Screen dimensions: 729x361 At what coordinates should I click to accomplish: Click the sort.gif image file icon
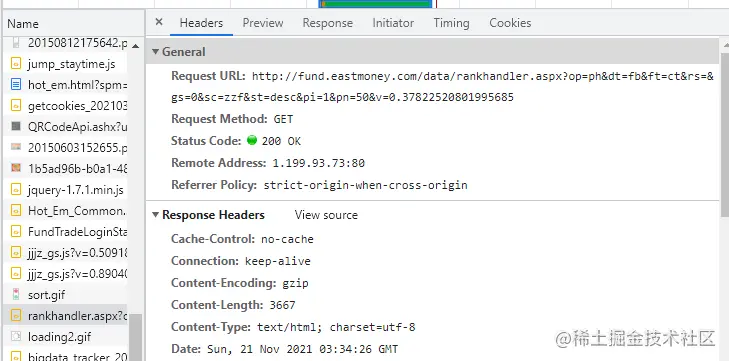click(16, 294)
